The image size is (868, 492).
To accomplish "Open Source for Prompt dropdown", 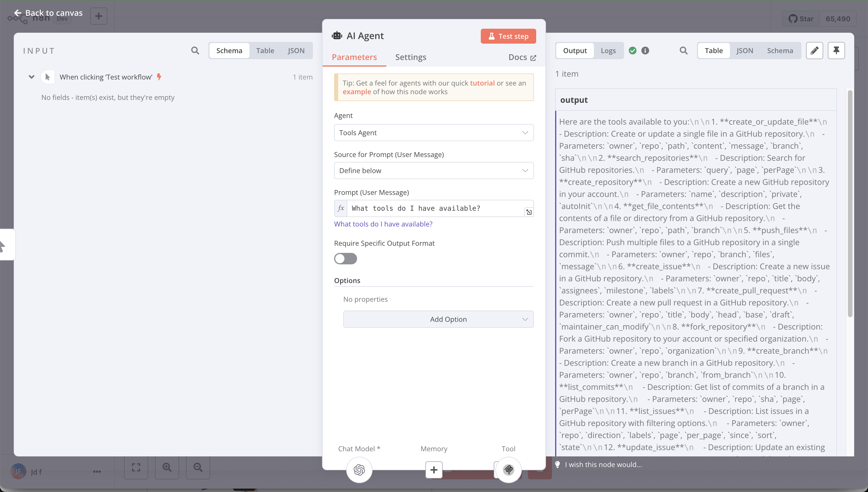I will tap(433, 171).
